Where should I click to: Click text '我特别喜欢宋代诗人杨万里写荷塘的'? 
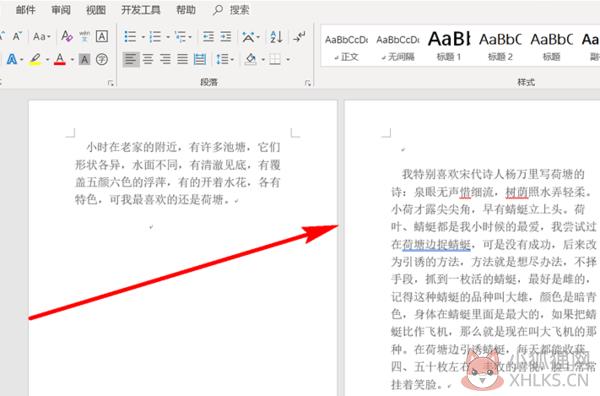493,174
